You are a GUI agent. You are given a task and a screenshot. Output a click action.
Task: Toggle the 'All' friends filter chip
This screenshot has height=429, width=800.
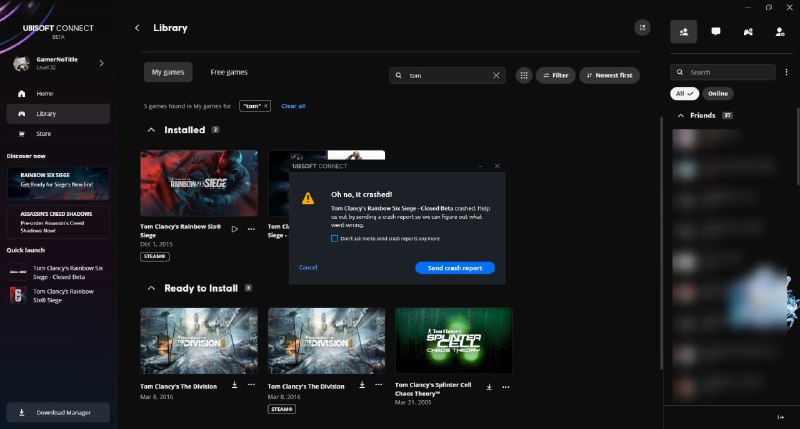(684, 93)
